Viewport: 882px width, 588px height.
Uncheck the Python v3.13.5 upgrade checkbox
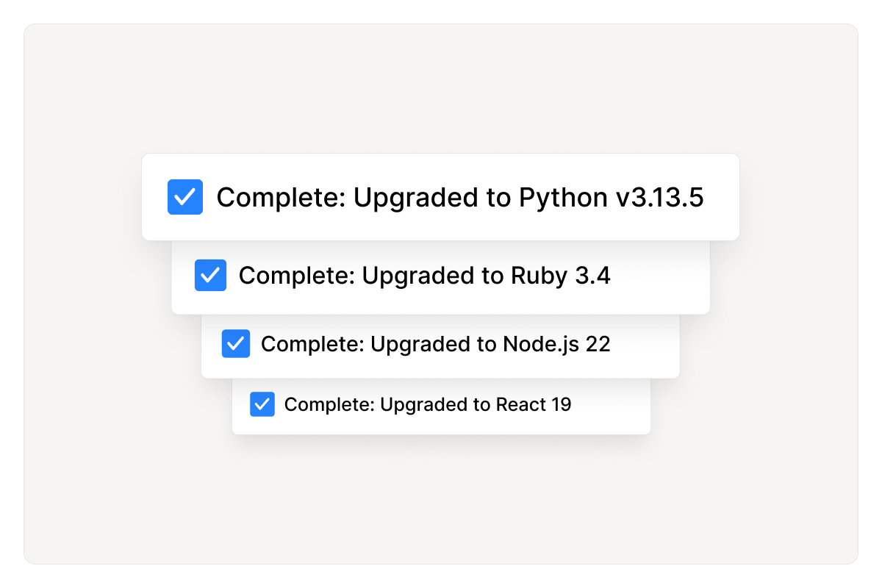185,197
